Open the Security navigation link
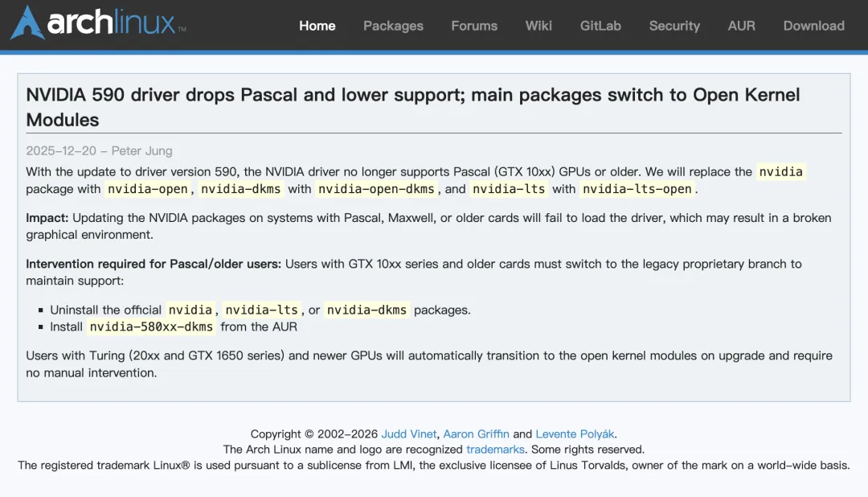868x497 pixels. click(674, 26)
